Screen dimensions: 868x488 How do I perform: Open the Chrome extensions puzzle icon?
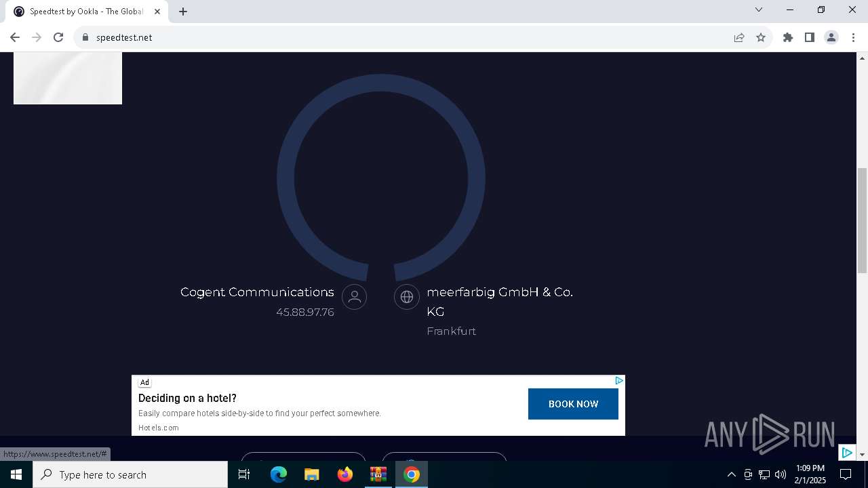[x=788, y=37]
